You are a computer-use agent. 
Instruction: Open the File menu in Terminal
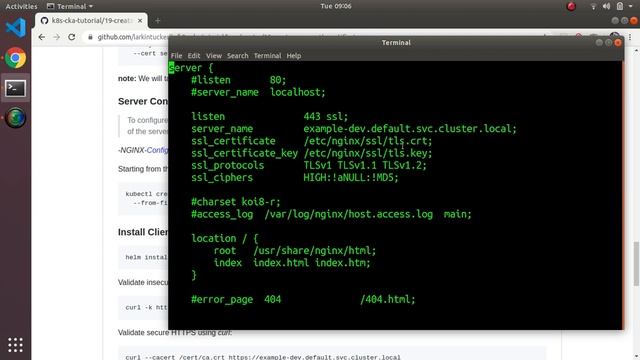(x=176, y=56)
